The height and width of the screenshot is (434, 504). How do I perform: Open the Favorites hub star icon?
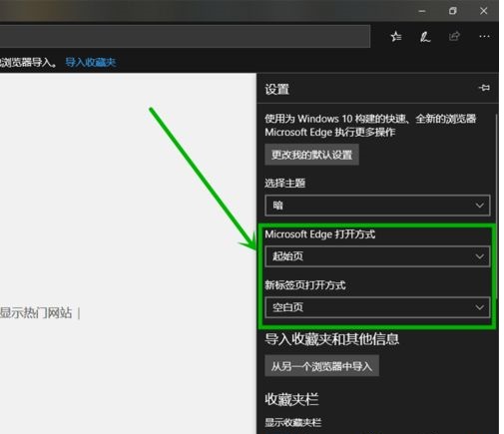tap(396, 36)
